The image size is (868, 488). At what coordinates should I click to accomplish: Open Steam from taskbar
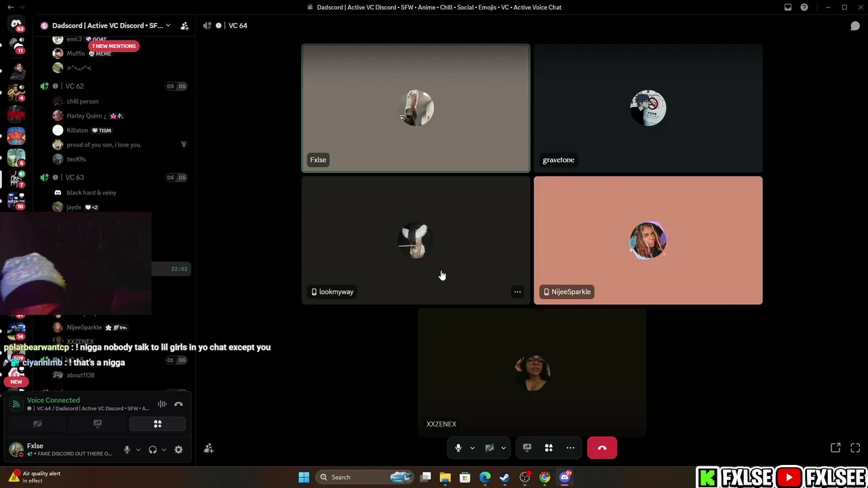[505, 477]
